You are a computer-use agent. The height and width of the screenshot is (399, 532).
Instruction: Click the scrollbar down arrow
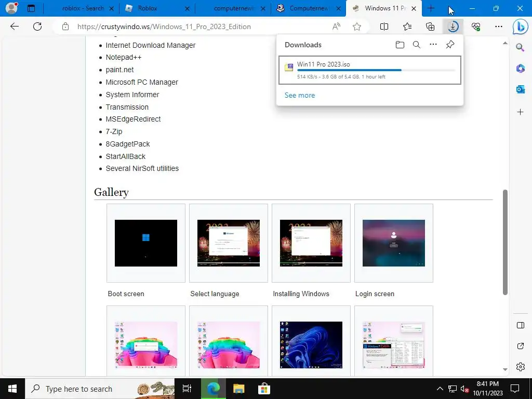(505, 369)
